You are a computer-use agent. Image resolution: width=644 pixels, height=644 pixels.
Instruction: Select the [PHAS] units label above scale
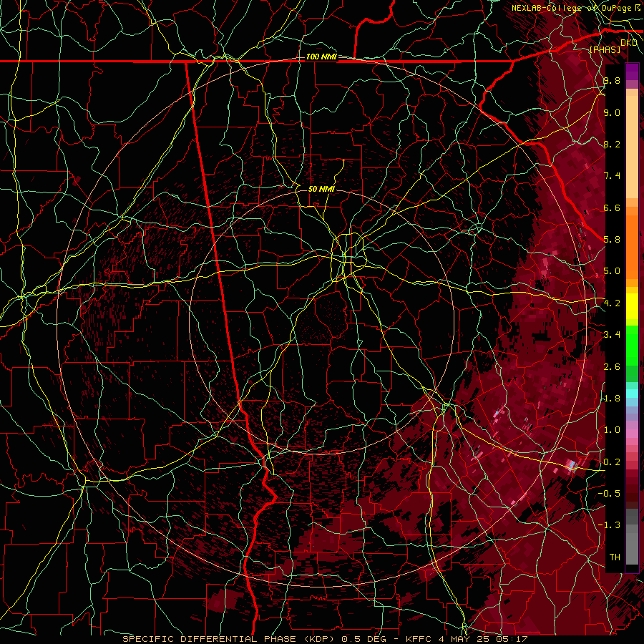pos(605,49)
